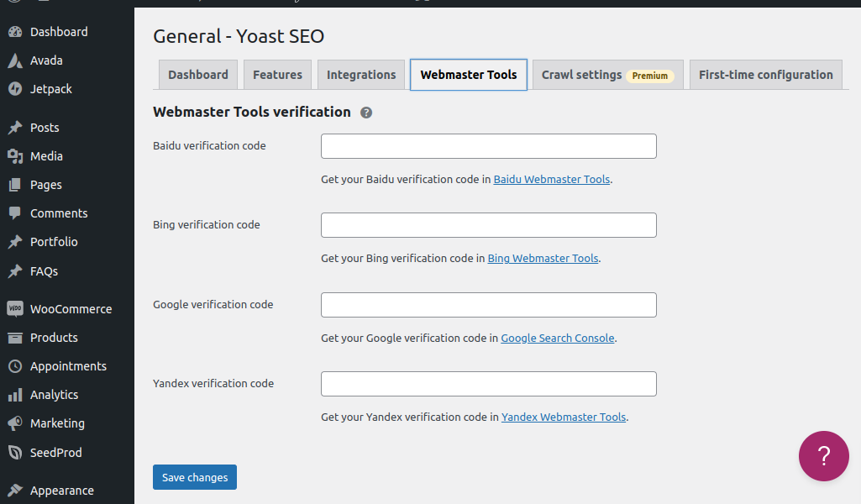
Task: Open the Integrations tab
Action: [361, 75]
